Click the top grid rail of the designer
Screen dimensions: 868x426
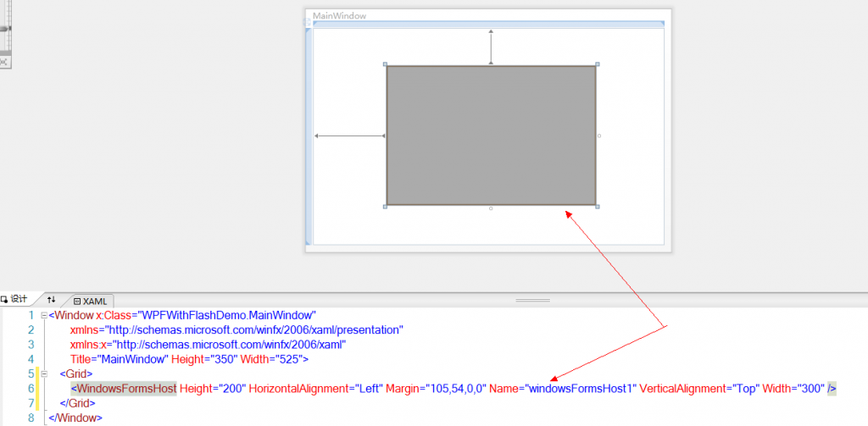tap(488, 24)
